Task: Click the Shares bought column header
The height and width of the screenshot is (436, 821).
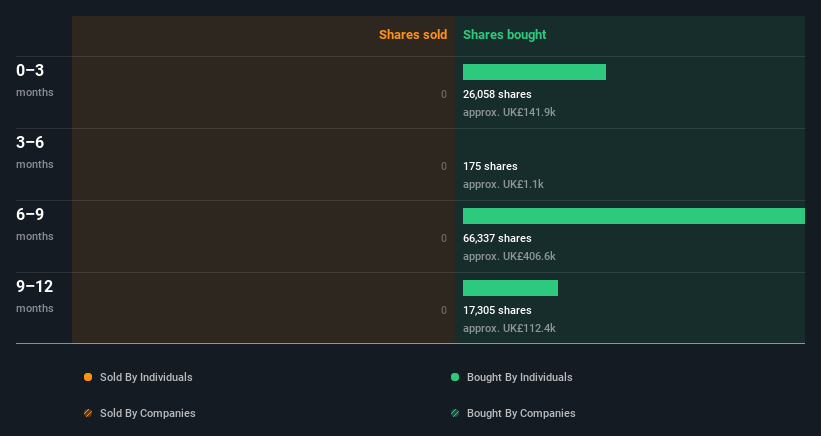Action: (x=505, y=35)
